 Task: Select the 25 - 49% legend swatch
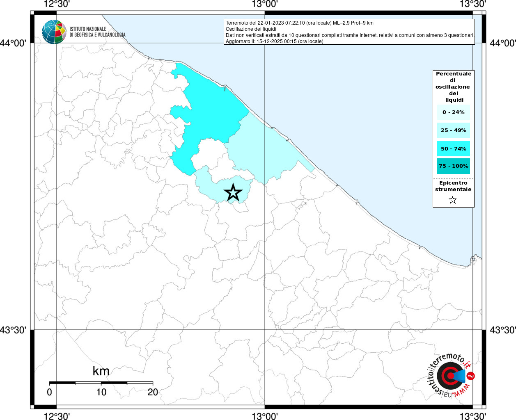pos(453,130)
